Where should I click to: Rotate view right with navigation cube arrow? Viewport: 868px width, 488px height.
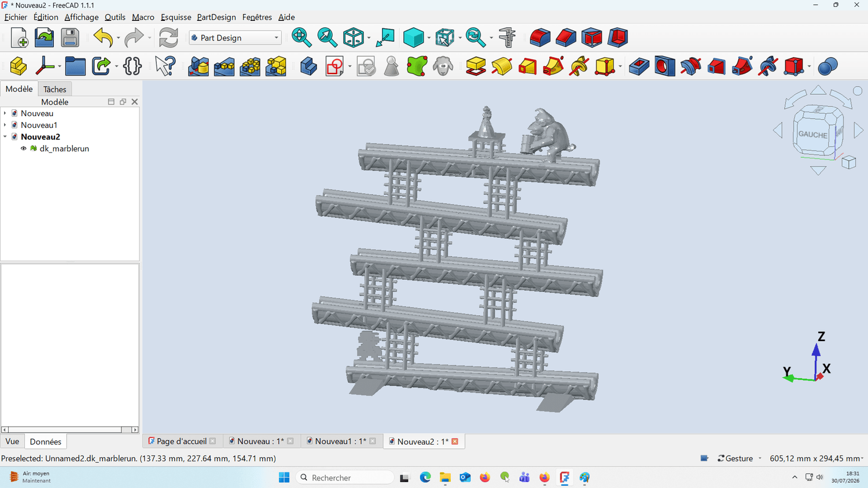859,131
